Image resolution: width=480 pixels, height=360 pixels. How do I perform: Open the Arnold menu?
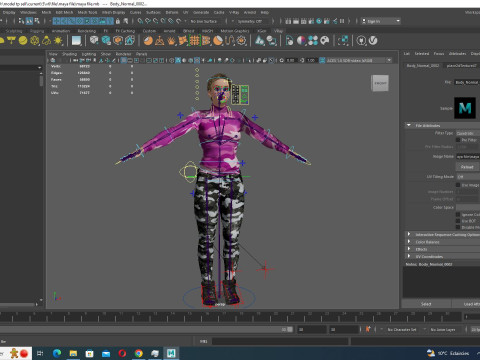(x=250, y=12)
